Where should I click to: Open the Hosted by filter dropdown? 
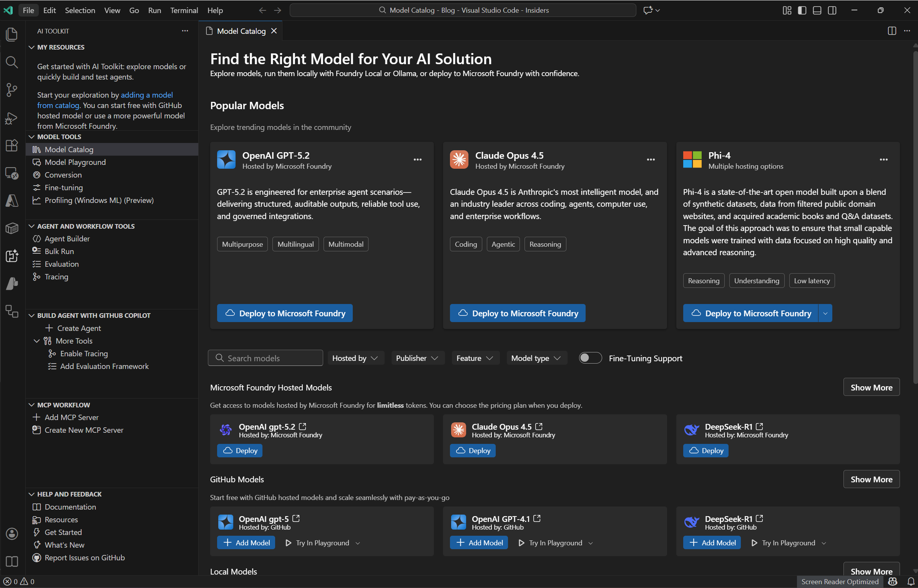point(355,358)
